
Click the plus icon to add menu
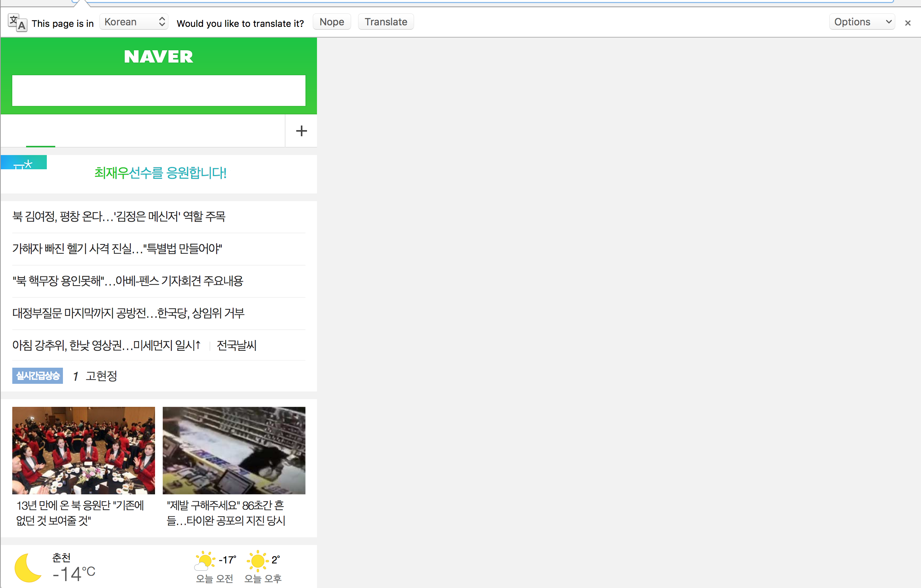click(x=301, y=131)
